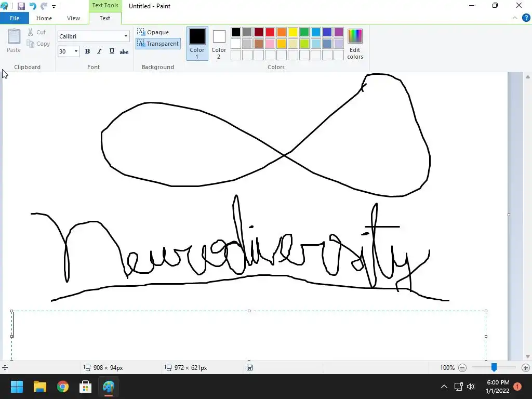Viewport: 532px width, 399px height.
Task: Pick the orange color swatch
Action: (281, 32)
